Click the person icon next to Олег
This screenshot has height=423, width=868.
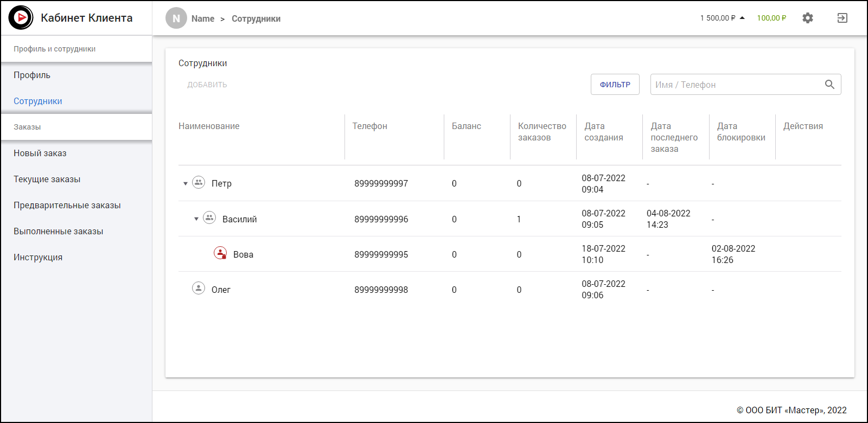[x=199, y=289]
